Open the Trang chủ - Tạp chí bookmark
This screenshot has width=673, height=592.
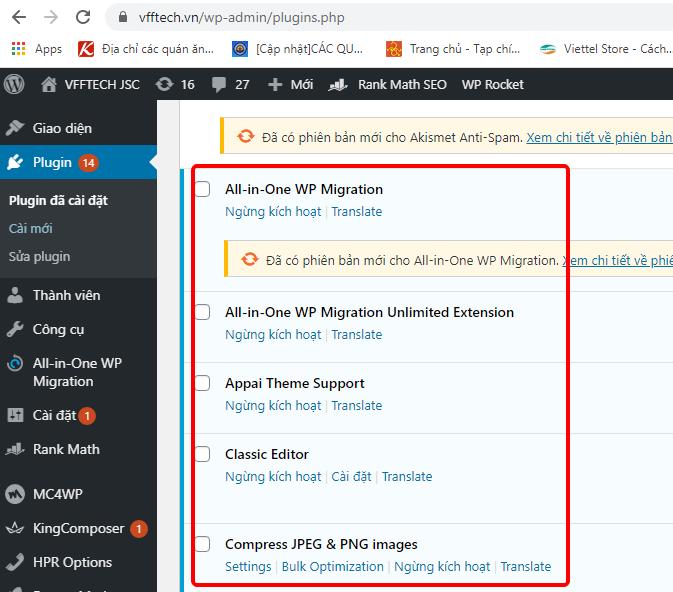[x=453, y=49]
